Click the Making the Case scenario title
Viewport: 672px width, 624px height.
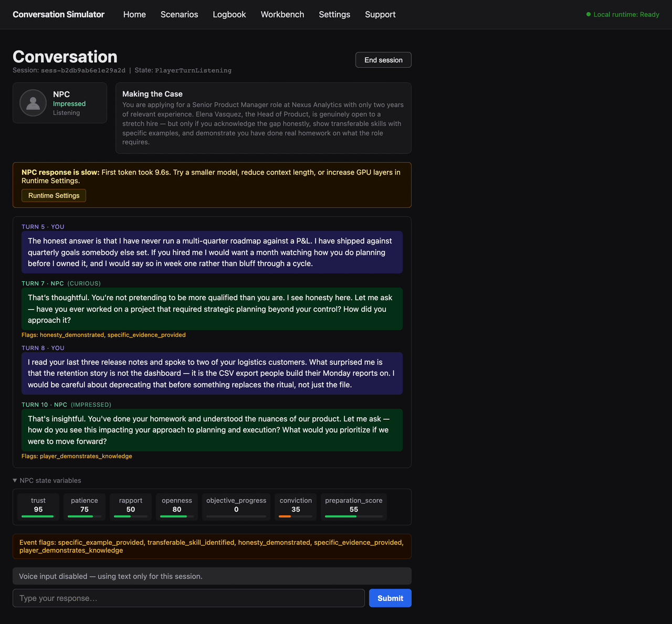click(152, 94)
